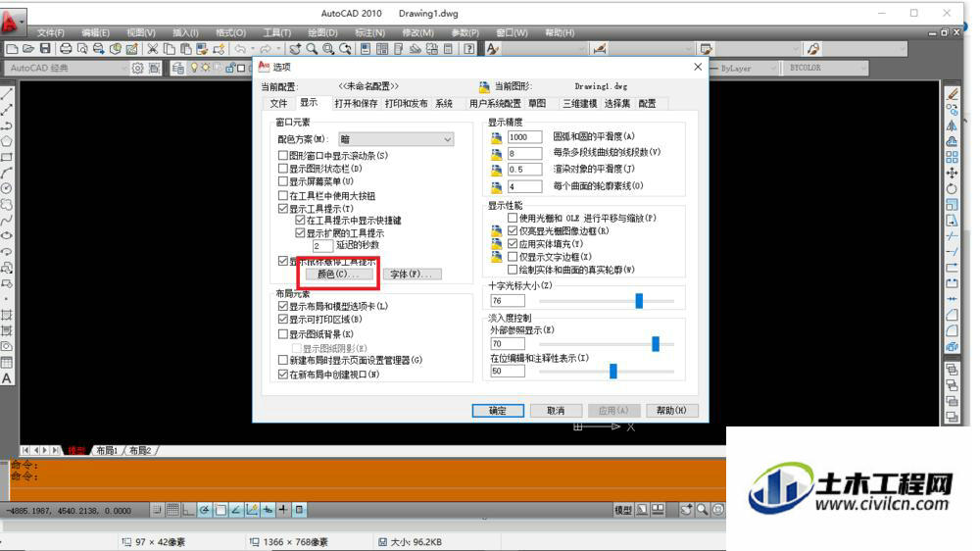The image size is (980, 551).
Task: Open Layer Properties Manager icon
Action: (x=178, y=69)
